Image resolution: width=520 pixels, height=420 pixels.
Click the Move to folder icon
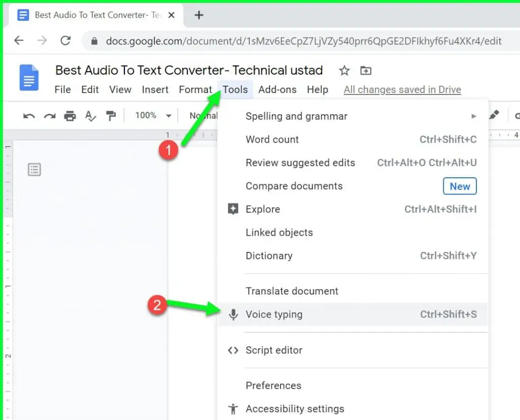coord(366,71)
